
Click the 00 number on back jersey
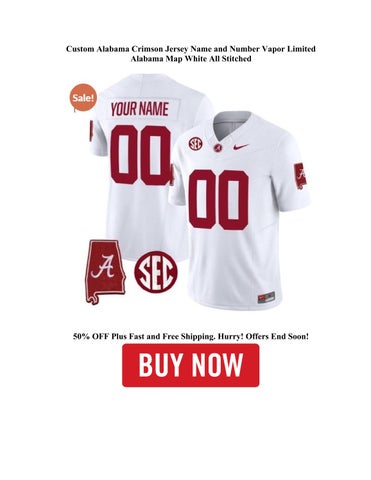pyautogui.click(x=142, y=155)
